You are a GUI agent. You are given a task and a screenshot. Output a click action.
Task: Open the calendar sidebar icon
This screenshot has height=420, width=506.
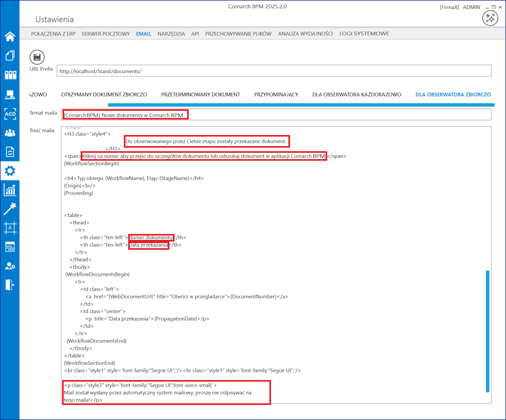click(10, 247)
